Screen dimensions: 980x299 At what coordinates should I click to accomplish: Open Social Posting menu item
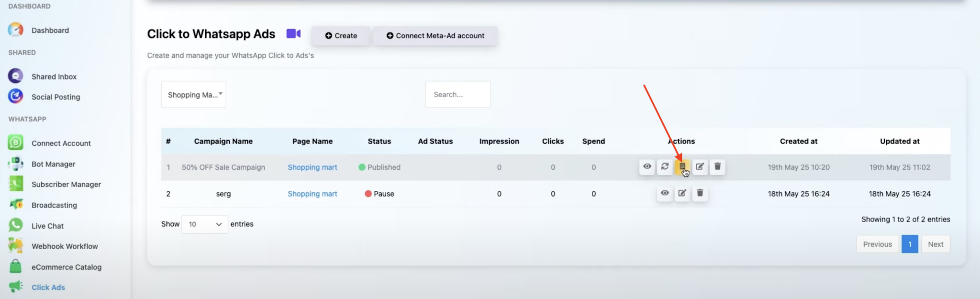tap(56, 97)
